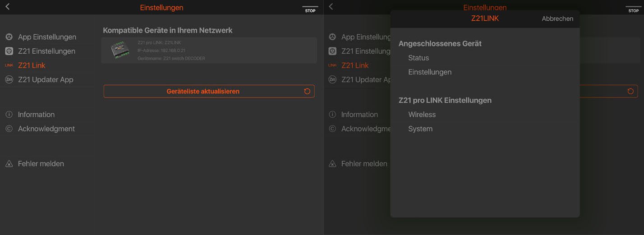
Task: Click the refresh icon on right background screen
Action: [630, 91]
